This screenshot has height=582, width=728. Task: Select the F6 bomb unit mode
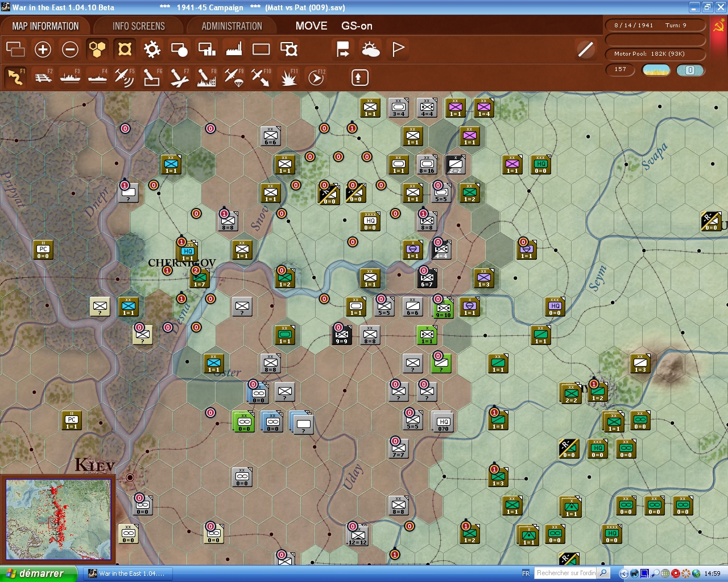click(x=152, y=77)
